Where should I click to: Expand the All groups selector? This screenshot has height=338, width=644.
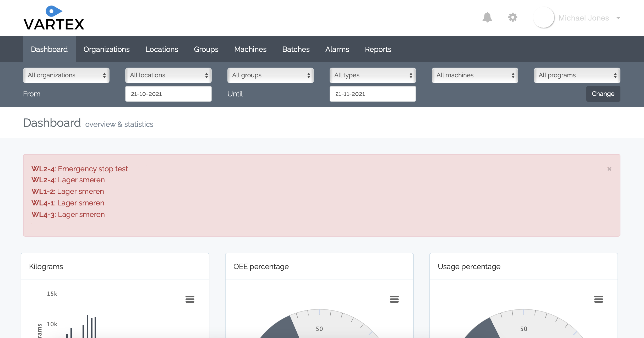click(270, 75)
